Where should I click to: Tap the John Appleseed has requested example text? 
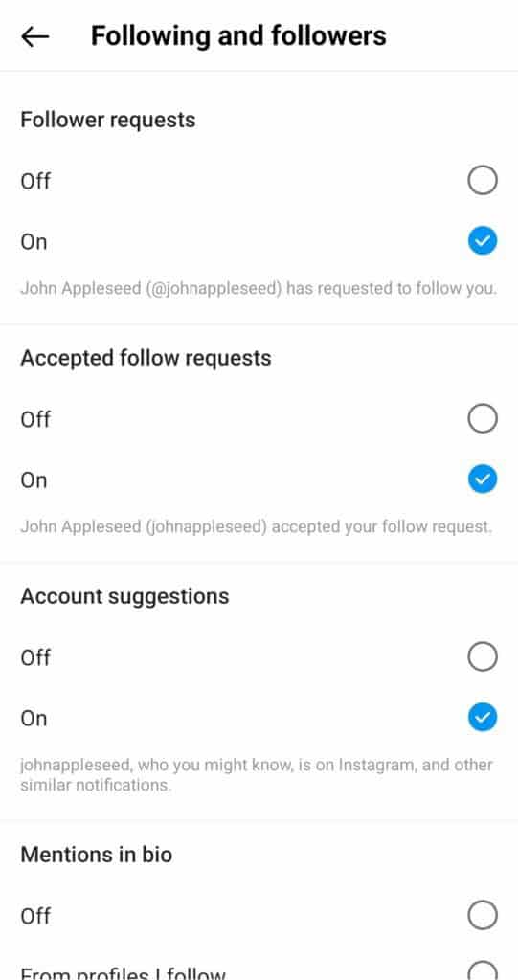(259, 289)
